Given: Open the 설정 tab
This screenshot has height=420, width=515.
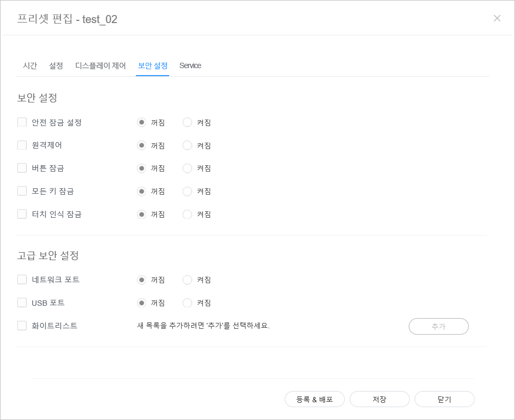Looking at the screenshot, I should point(56,65).
